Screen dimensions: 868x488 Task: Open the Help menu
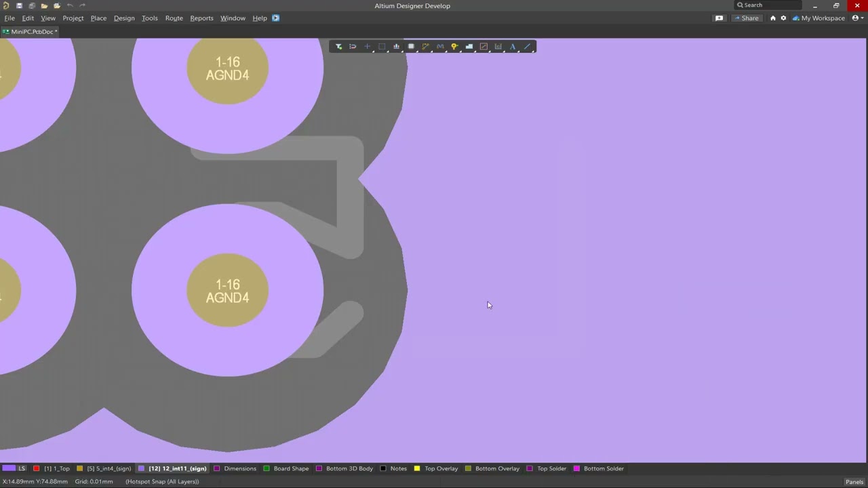point(260,18)
